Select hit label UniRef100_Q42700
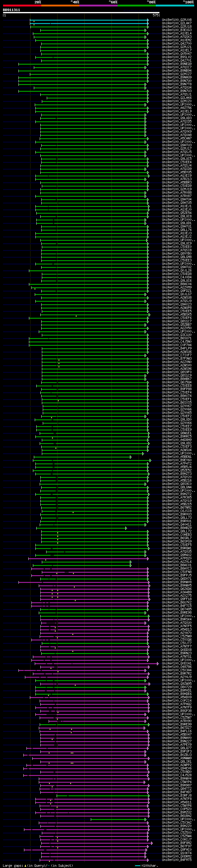The height and width of the screenshot is (868, 197). (x=177, y=43)
